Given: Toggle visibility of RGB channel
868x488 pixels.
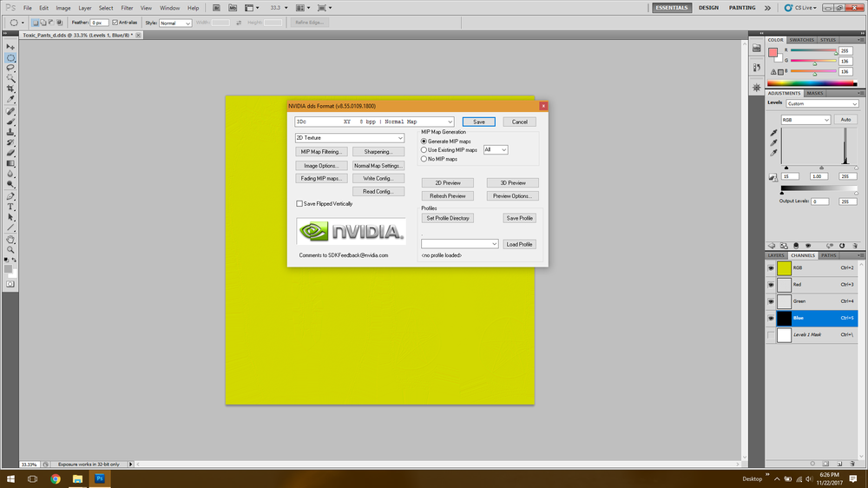Looking at the screenshot, I should [771, 268].
